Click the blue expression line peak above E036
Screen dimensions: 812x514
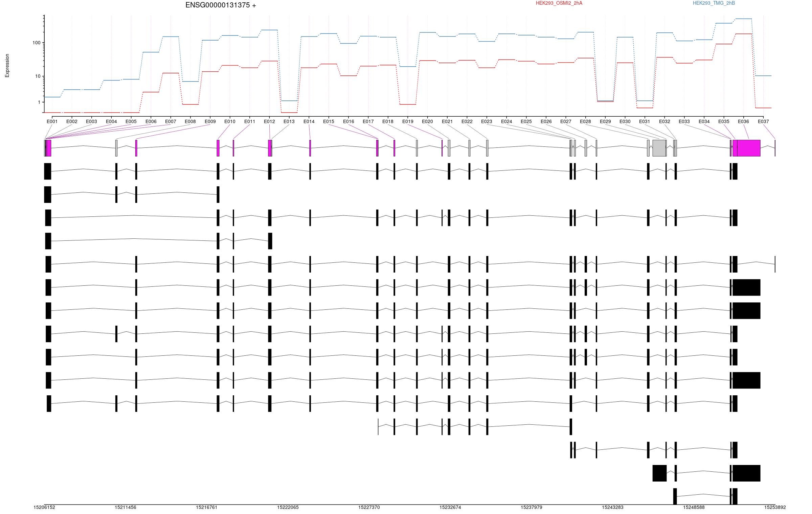[x=744, y=19]
